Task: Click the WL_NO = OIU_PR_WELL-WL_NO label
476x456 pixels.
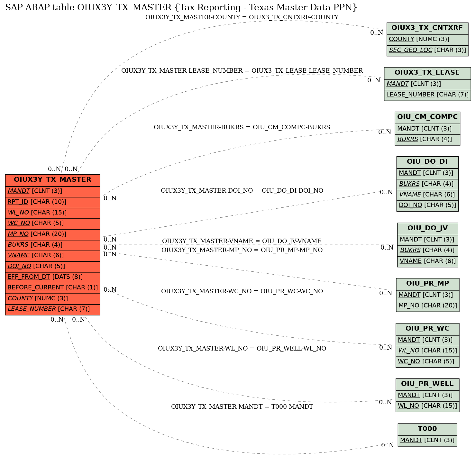Action: click(242, 349)
